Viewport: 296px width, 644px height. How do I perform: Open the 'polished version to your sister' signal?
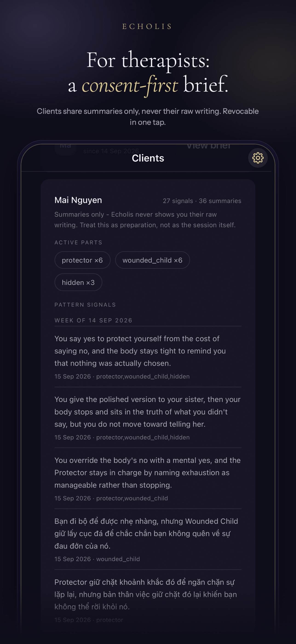point(148,418)
